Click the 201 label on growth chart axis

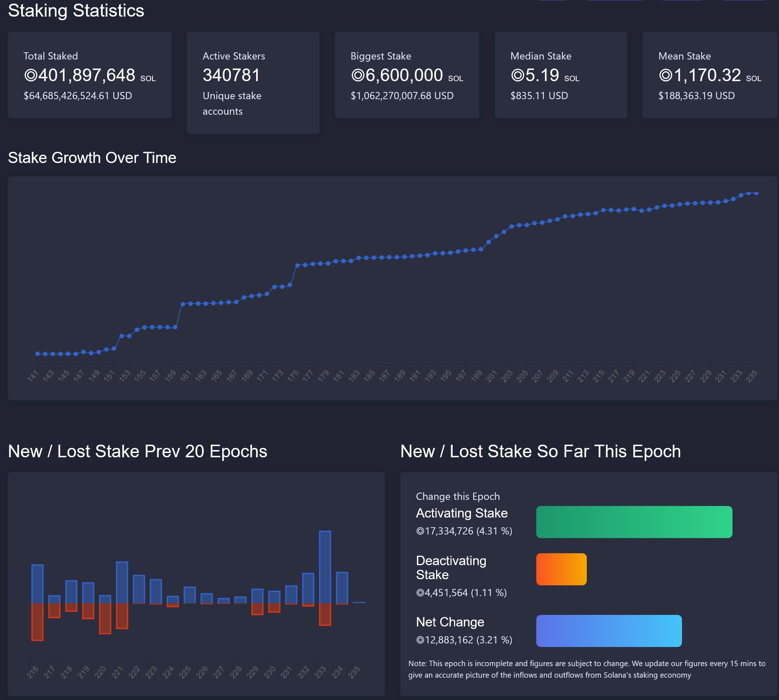pyautogui.click(x=491, y=376)
